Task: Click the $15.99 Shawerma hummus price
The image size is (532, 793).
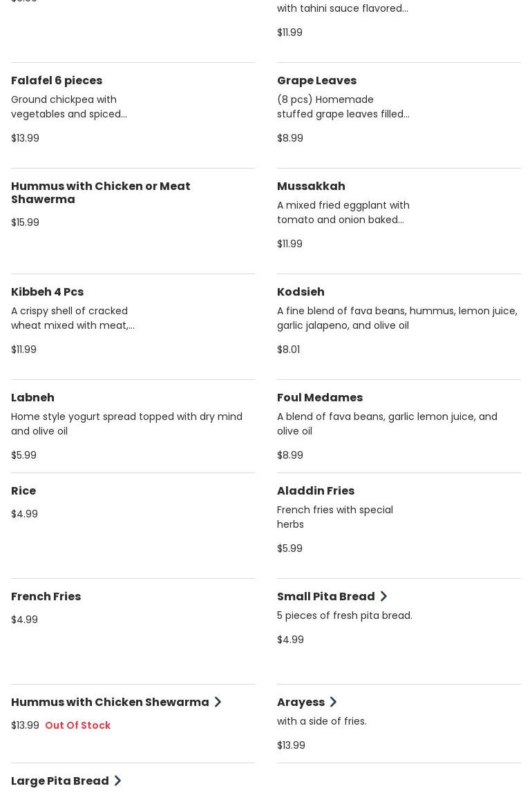Action: click(x=25, y=222)
